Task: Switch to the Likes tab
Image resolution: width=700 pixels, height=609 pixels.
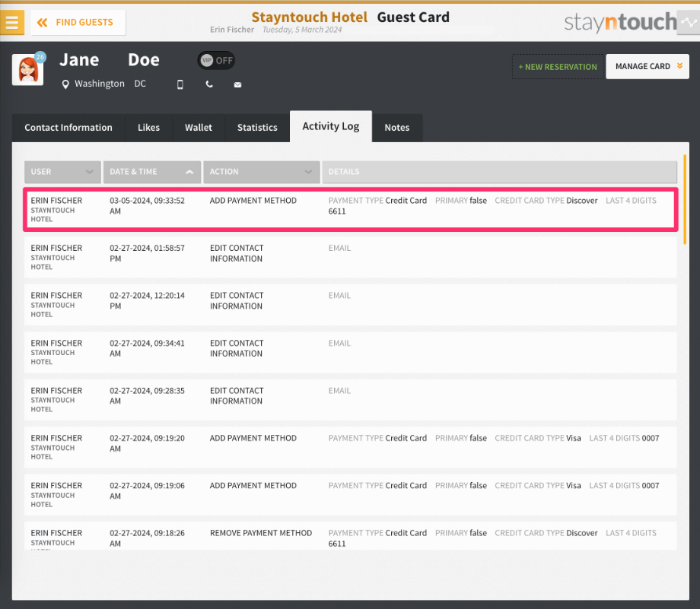Action: pos(148,128)
